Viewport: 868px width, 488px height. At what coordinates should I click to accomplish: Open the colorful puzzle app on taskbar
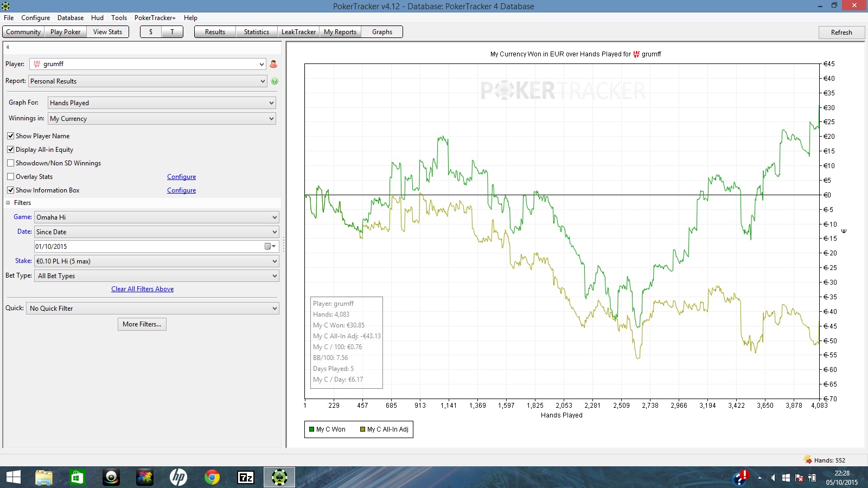click(144, 477)
